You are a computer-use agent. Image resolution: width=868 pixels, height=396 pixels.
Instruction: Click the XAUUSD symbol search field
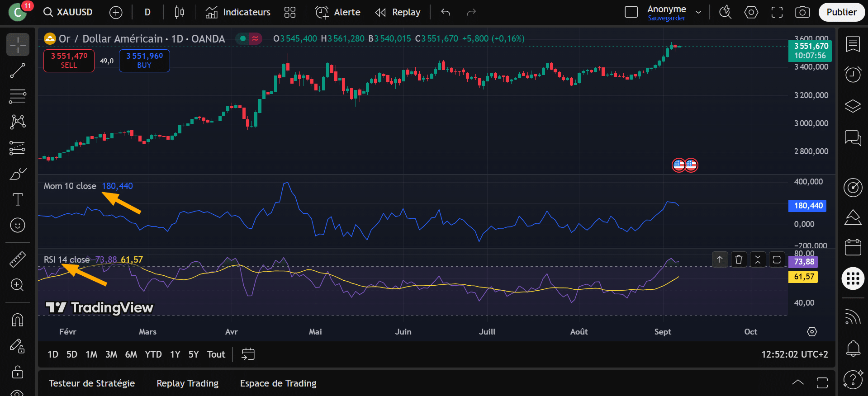coord(69,12)
